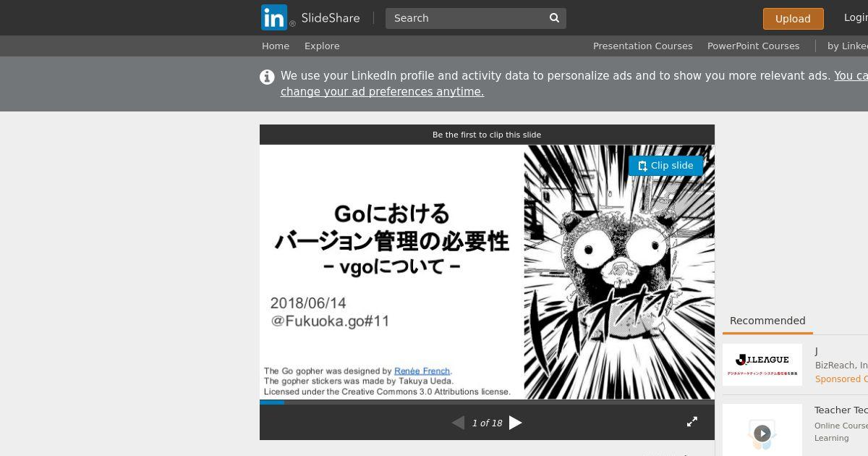This screenshot has height=456, width=868.
Task: Go to the next slide arrow
Action: pyautogui.click(x=516, y=423)
